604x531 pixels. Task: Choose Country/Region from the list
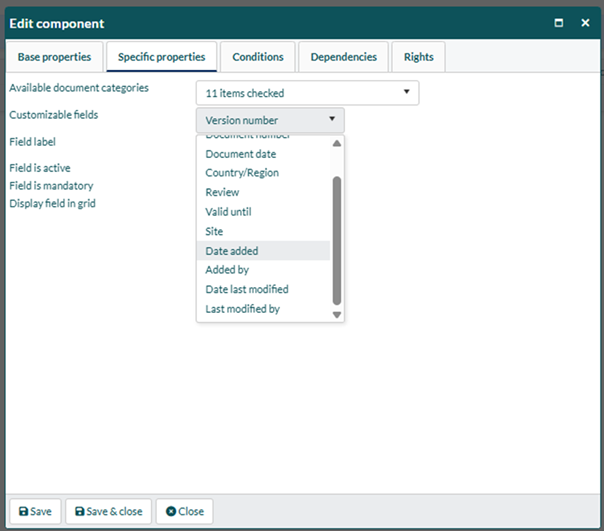coord(263,173)
